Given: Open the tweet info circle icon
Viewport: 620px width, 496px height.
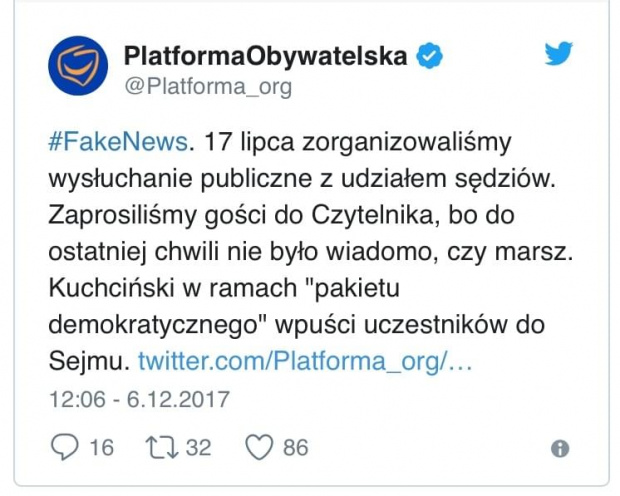Looking at the screenshot, I should (560, 447).
